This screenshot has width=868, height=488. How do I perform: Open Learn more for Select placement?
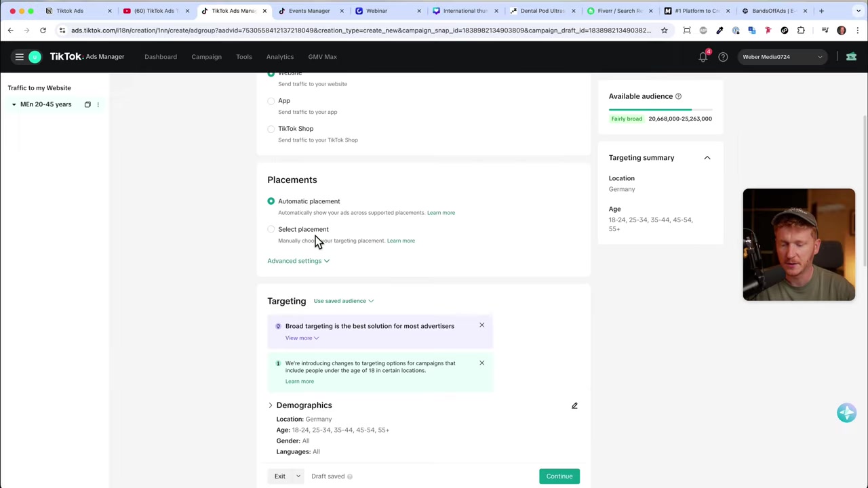[x=401, y=241]
